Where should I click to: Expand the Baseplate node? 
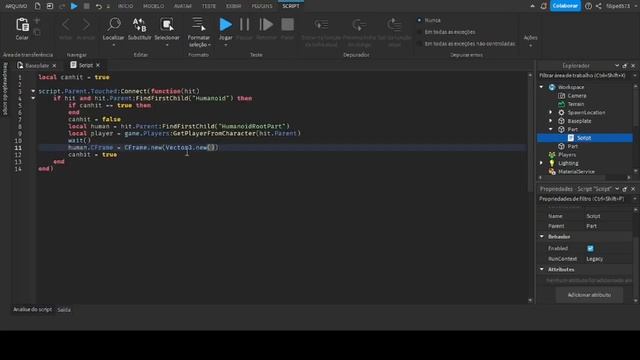coord(551,121)
